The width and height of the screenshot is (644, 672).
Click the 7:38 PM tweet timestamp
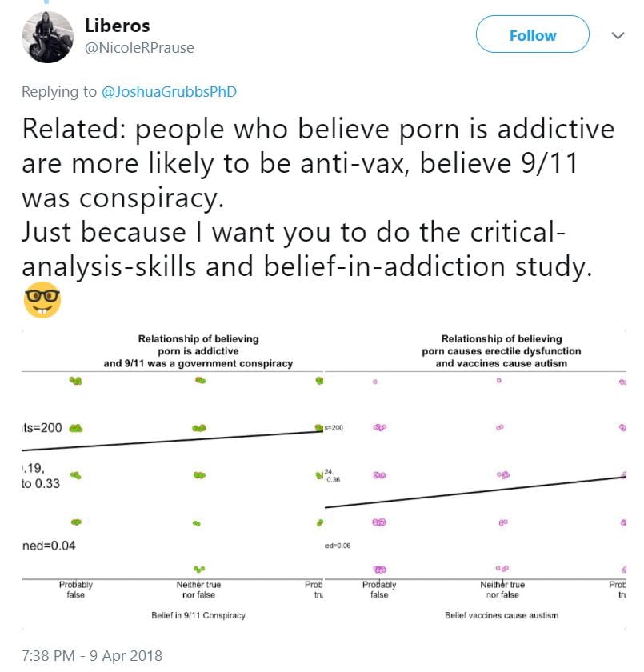click(91, 655)
